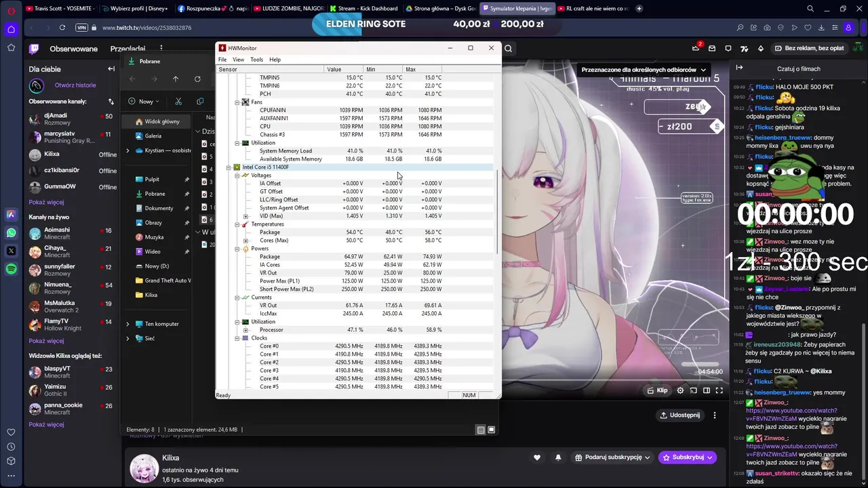Open djAmadi channel in sidebar

point(72,119)
